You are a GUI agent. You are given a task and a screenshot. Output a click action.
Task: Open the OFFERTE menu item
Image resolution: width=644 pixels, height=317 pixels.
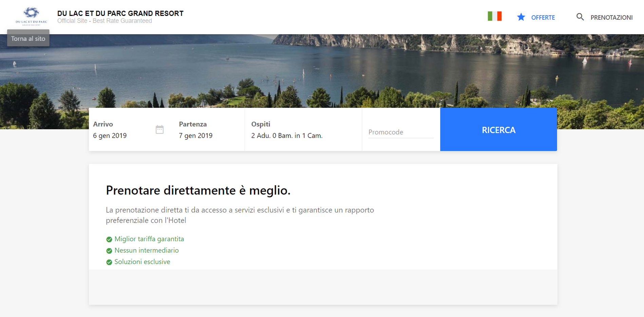click(x=543, y=18)
